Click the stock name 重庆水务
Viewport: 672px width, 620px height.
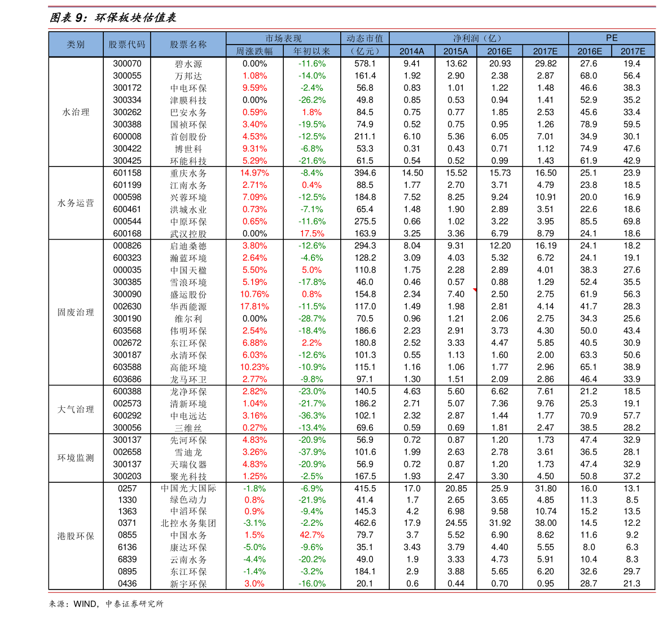click(x=188, y=173)
